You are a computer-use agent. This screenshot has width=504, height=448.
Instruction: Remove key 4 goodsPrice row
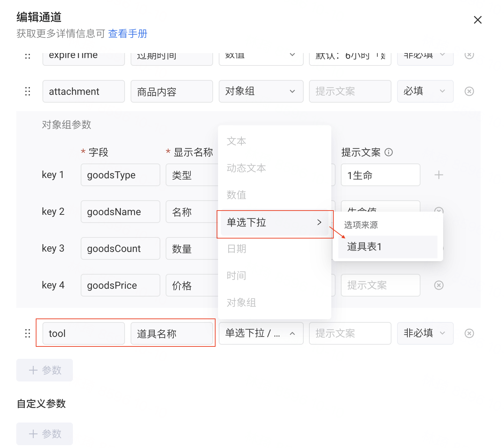tap(439, 285)
